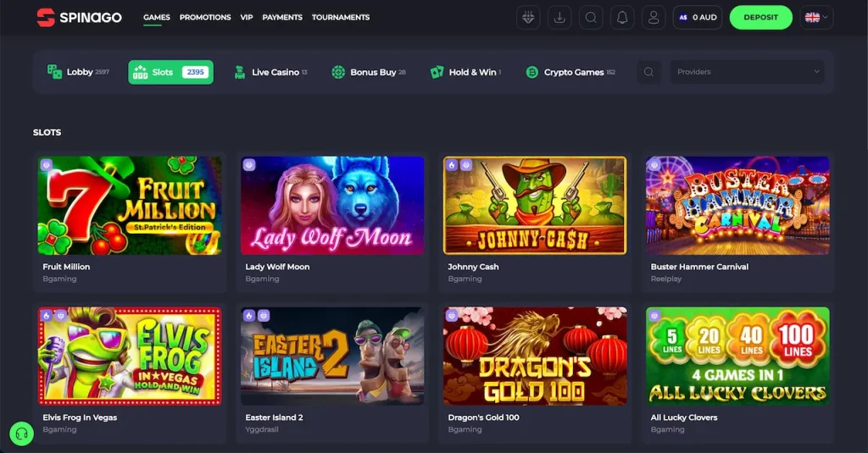Open the Promotions menu

click(205, 17)
